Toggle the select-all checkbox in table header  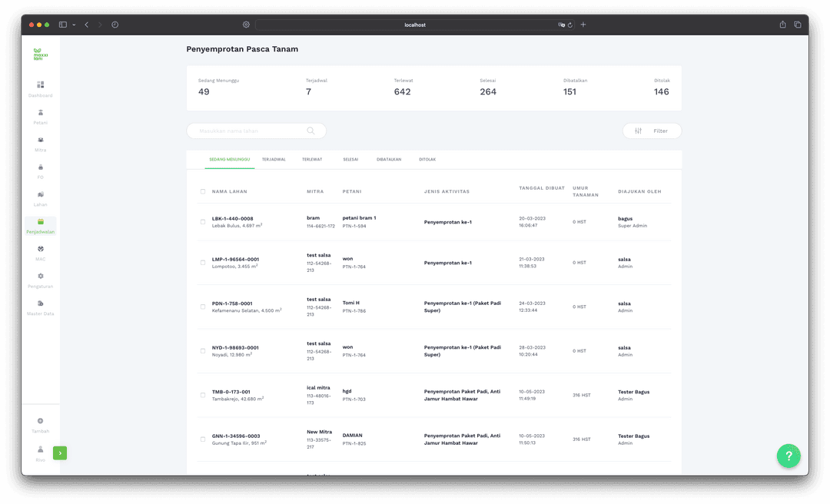(x=203, y=191)
